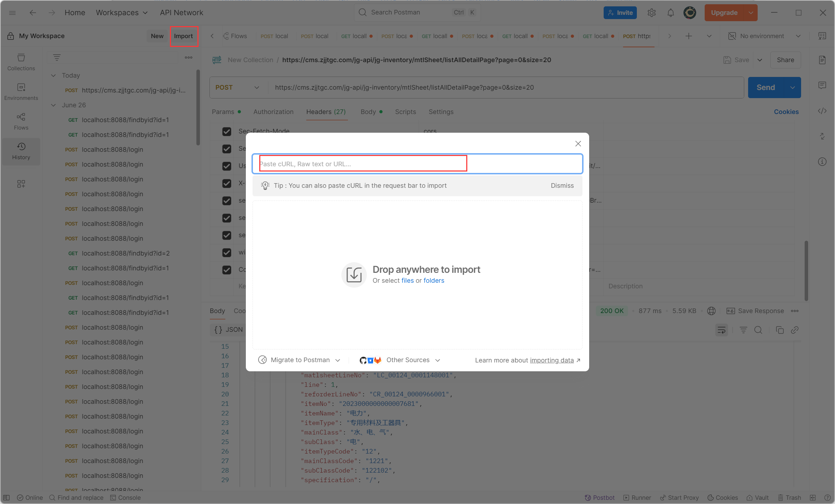Open the Send button dropdown arrow

pyautogui.click(x=793, y=88)
